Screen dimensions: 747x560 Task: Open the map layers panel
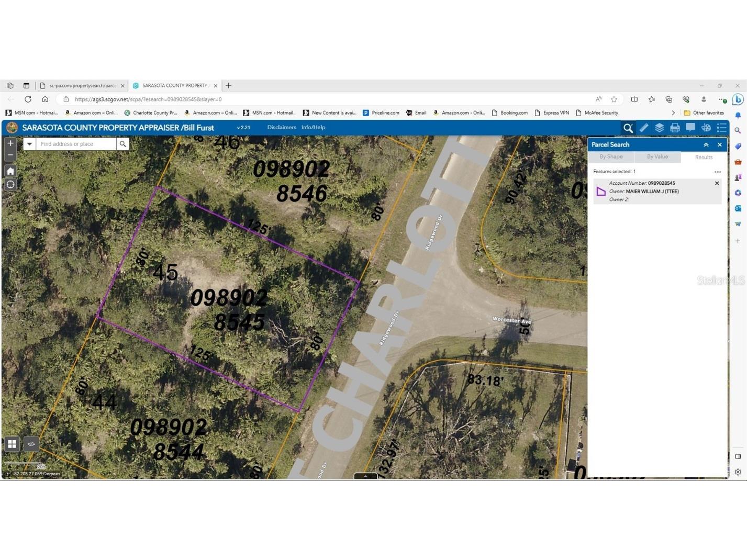pyautogui.click(x=659, y=127)
